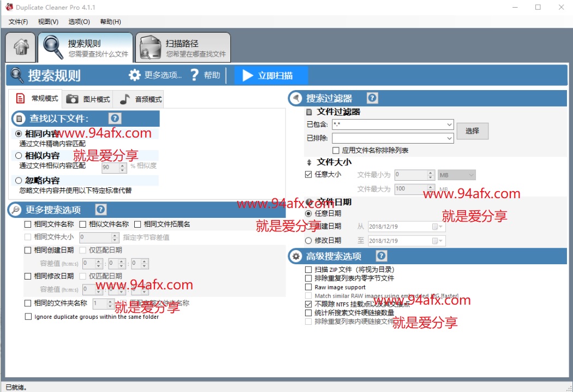Uncheck 不跟踪 NTFS 挂载点 checkbox
This screenshot has height=392, width=573.
point(308,304)
